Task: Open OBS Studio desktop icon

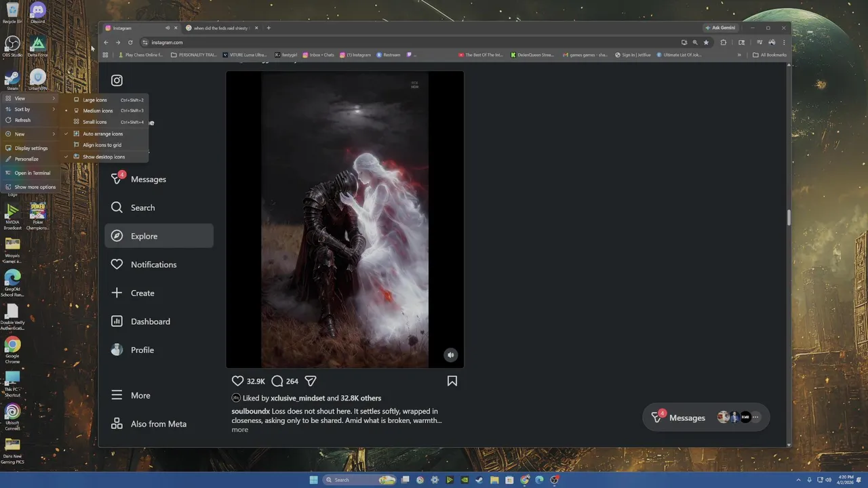Action: (12, 46)
